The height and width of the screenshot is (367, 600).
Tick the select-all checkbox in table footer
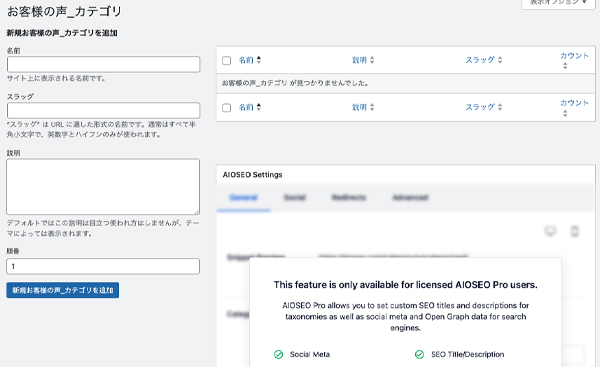coord(227,108)
